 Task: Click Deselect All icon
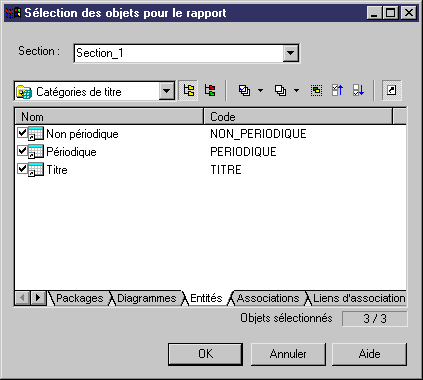click(x=280, y=90)
